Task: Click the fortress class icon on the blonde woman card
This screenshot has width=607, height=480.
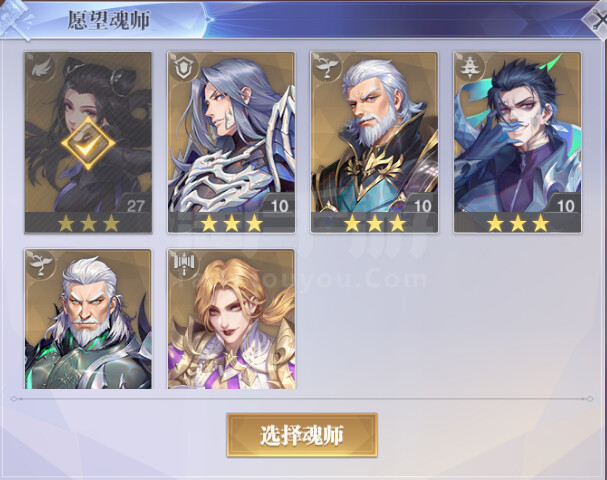Action: 183,264
